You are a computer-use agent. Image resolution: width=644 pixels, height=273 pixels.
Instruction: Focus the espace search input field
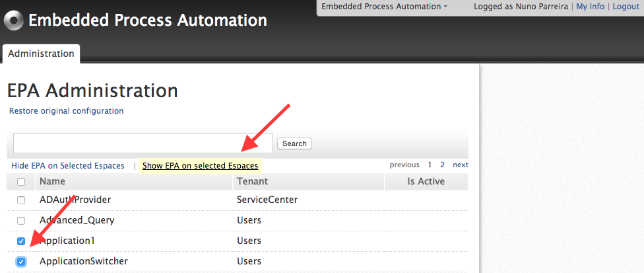(x=143, y=143)
